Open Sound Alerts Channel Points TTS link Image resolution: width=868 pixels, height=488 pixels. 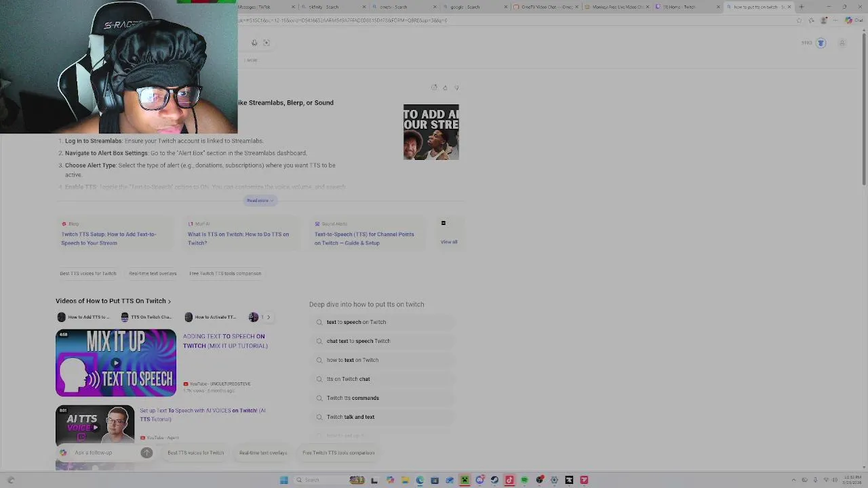point(364,239)
